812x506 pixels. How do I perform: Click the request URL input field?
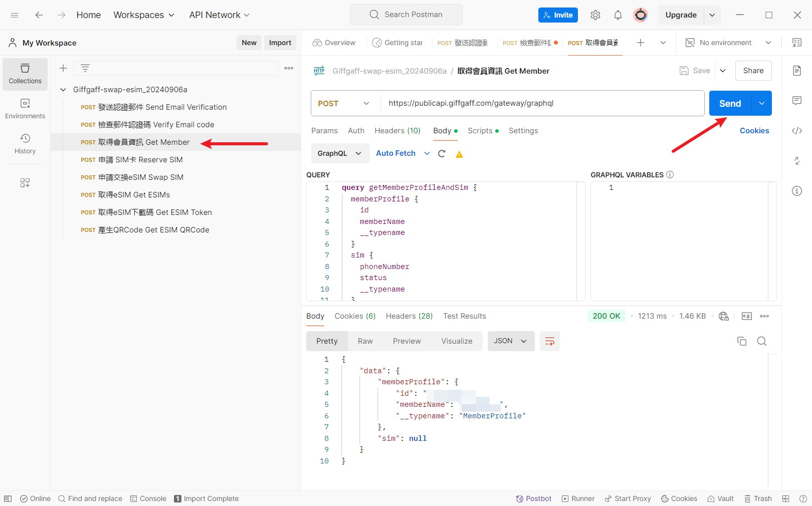click(541, 103)
